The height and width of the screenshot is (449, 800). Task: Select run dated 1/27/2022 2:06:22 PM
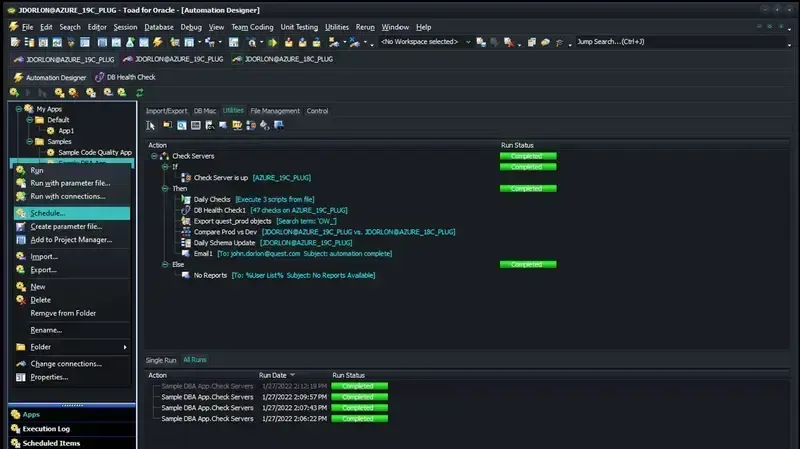point(294,419)
